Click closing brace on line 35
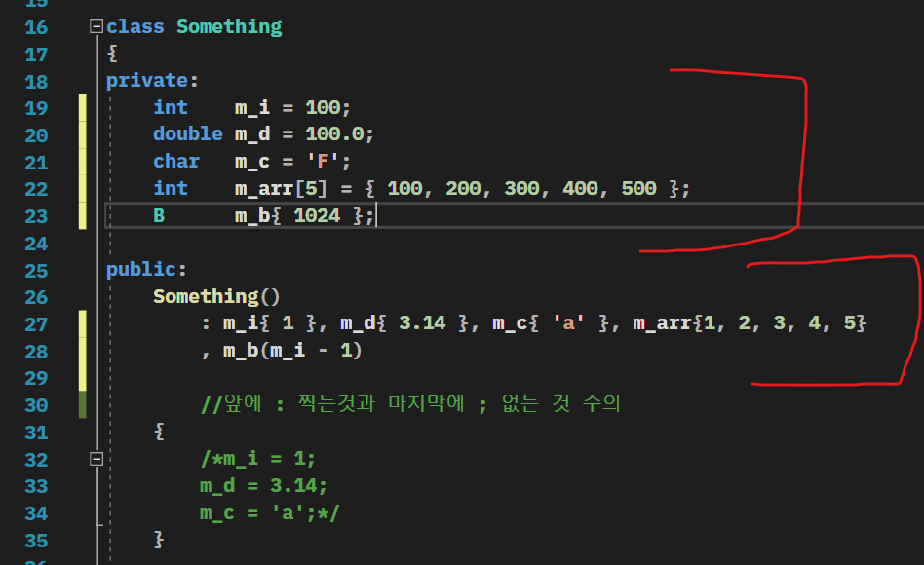Image resolution: width=924 pixels, height=565 pixels. pos(159,540)
